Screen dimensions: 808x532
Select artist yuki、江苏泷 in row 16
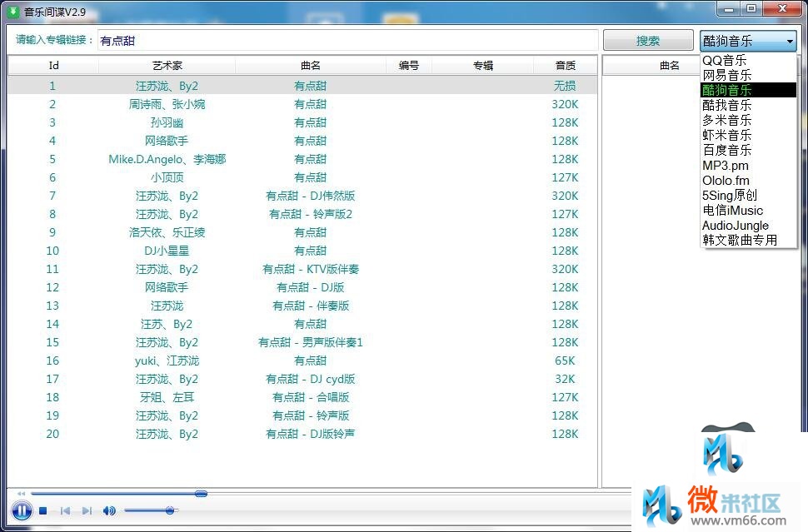[167, 361]
